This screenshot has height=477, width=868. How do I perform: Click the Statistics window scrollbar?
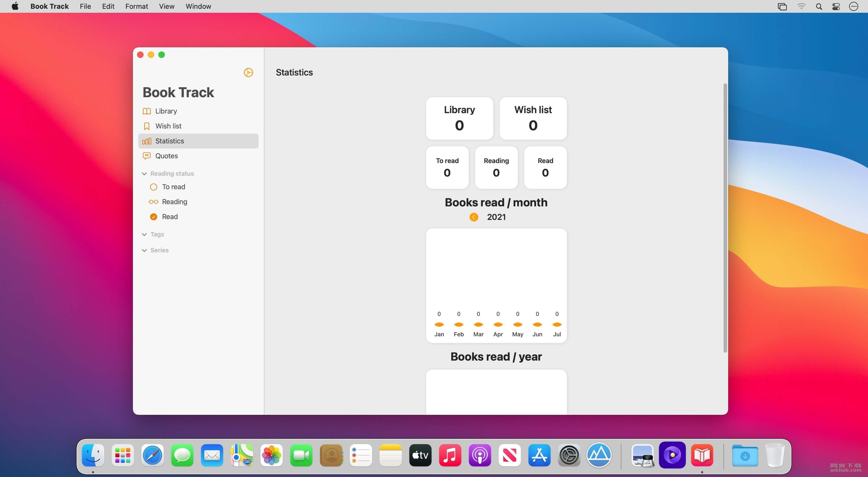(x=725, y=218)
